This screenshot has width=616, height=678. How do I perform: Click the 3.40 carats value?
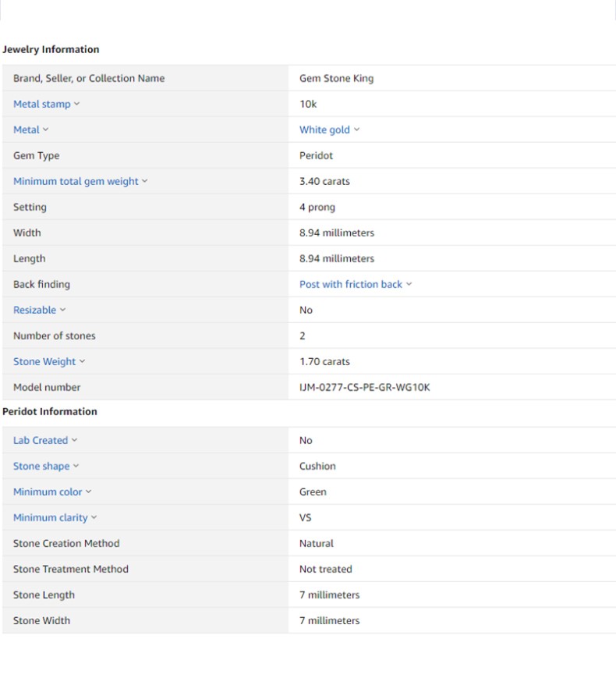(324, 181)
